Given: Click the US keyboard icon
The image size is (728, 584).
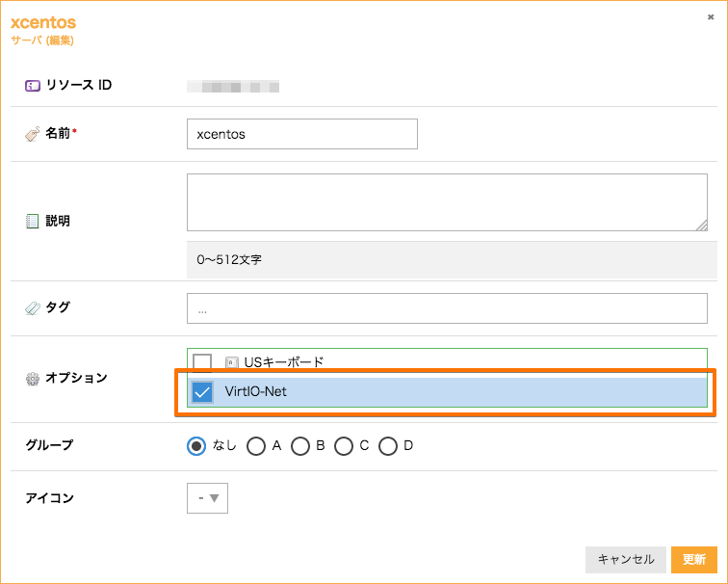Looking at the screenshot, I should [x=231, y=363].
